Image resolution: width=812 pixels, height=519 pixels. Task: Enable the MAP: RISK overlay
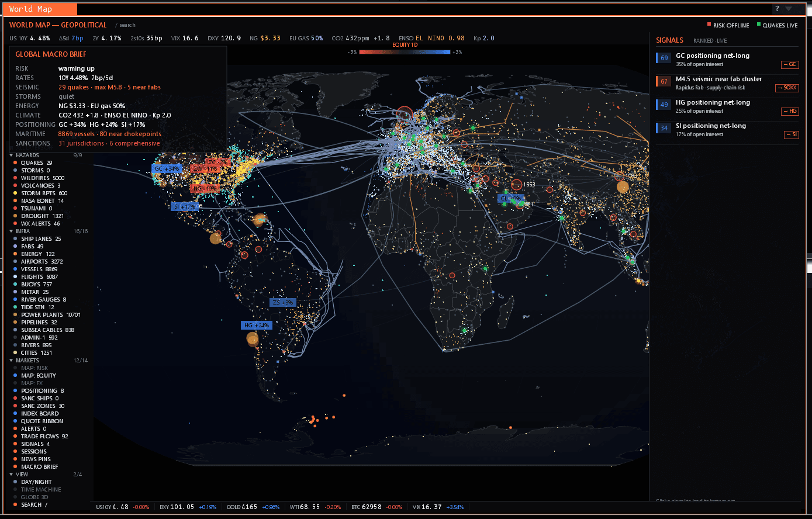[30, 368]
